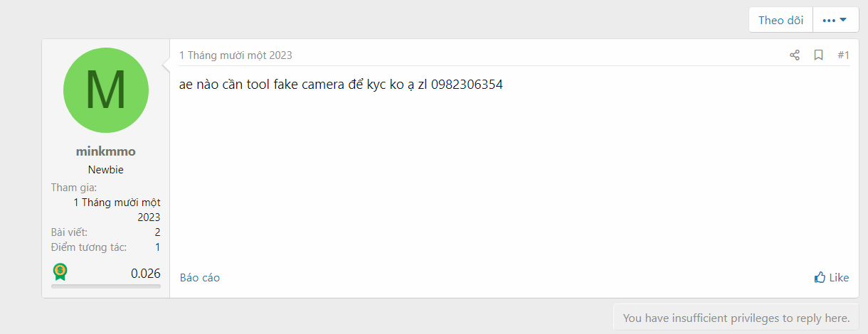Click the 0.026 balance value
Viewport: 868px width, 334px height.
coord(145,274)
